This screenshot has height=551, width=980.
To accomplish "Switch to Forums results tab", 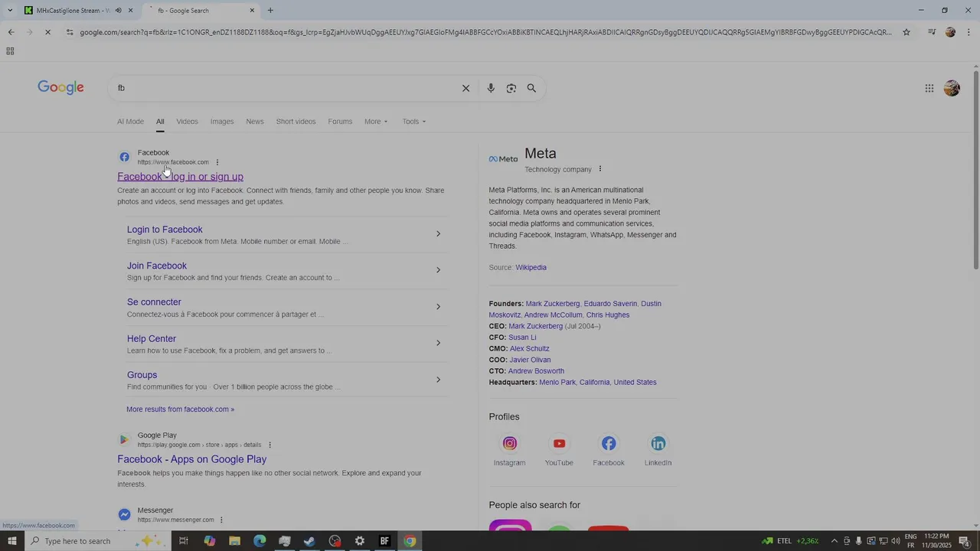I will (x=340, y=122).
